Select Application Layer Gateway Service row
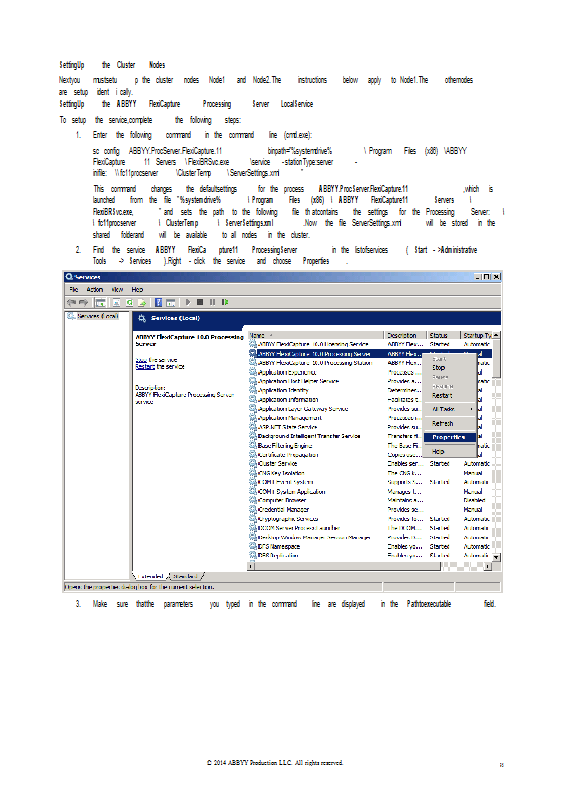 370,409
